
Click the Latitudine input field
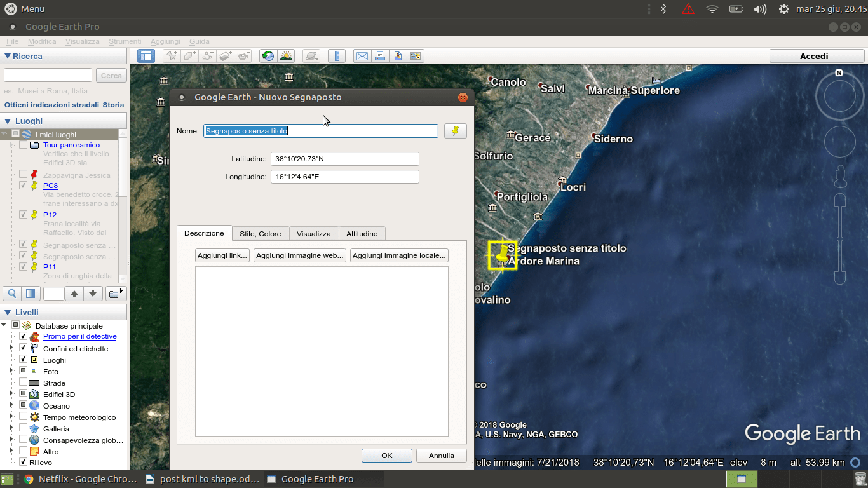(x=345, y=159)
